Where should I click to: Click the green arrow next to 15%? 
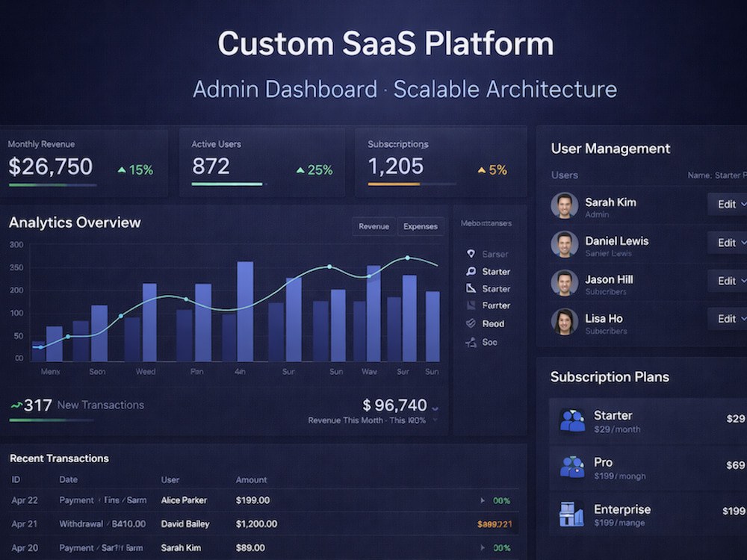[x=122, y=169]
